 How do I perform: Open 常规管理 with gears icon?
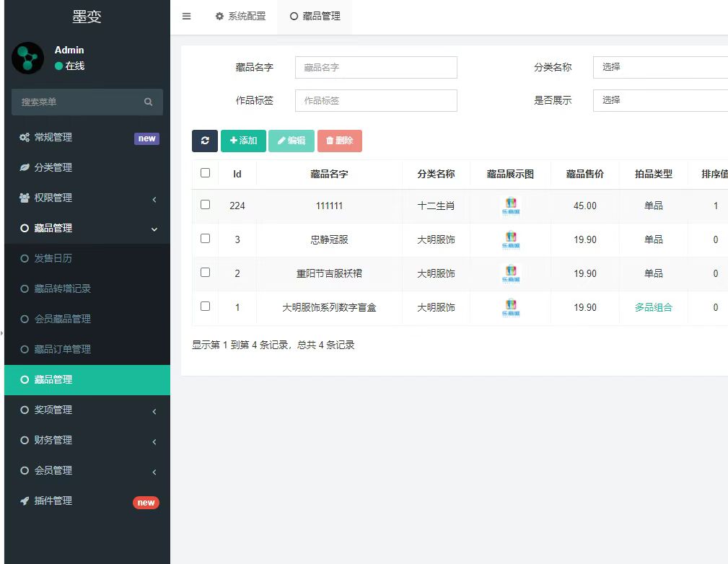(x=53, y=137)
